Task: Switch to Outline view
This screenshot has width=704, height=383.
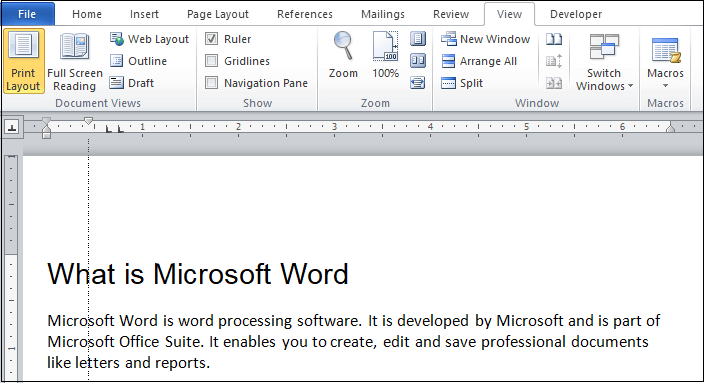Action: (x=139, y=61)
